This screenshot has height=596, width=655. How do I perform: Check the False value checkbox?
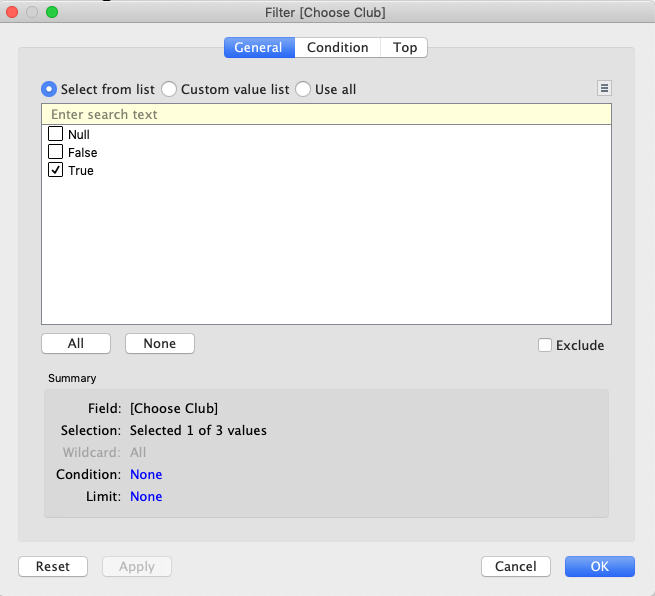coord(56,152)
